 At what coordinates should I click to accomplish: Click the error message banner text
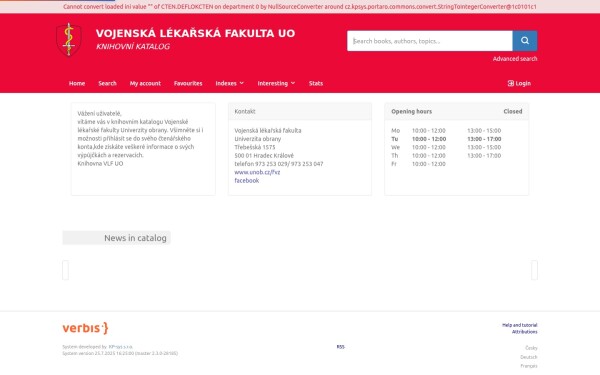(300, 7)
